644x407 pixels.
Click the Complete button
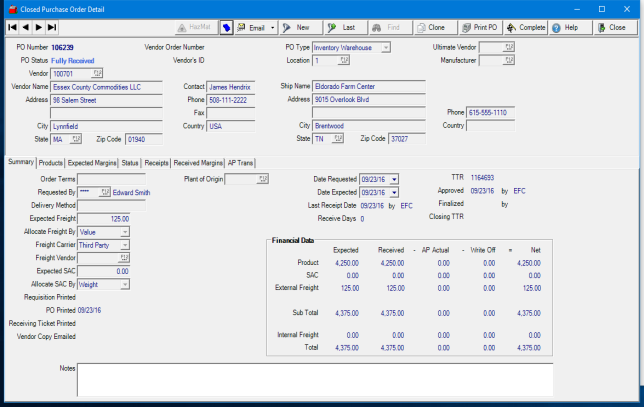[526, 27]
